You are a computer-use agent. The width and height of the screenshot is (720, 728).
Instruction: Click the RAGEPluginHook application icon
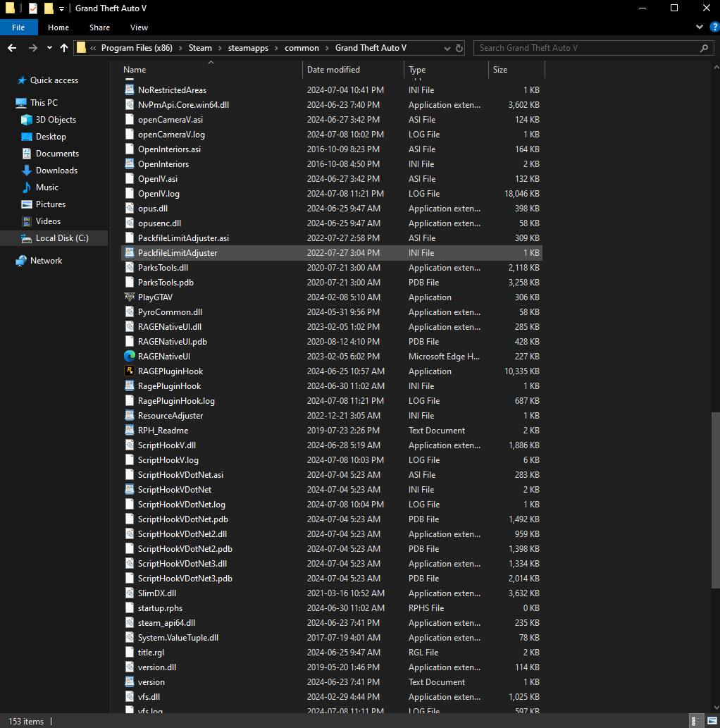pos(130,371)
